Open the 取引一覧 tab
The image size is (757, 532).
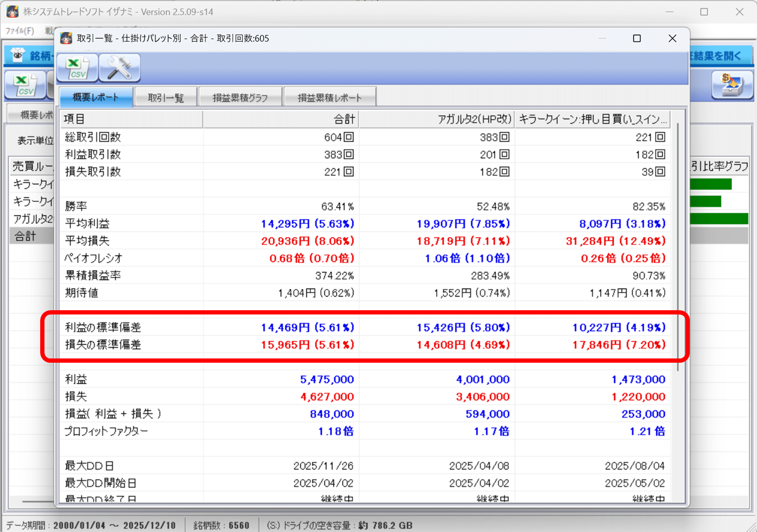point(166,98)
